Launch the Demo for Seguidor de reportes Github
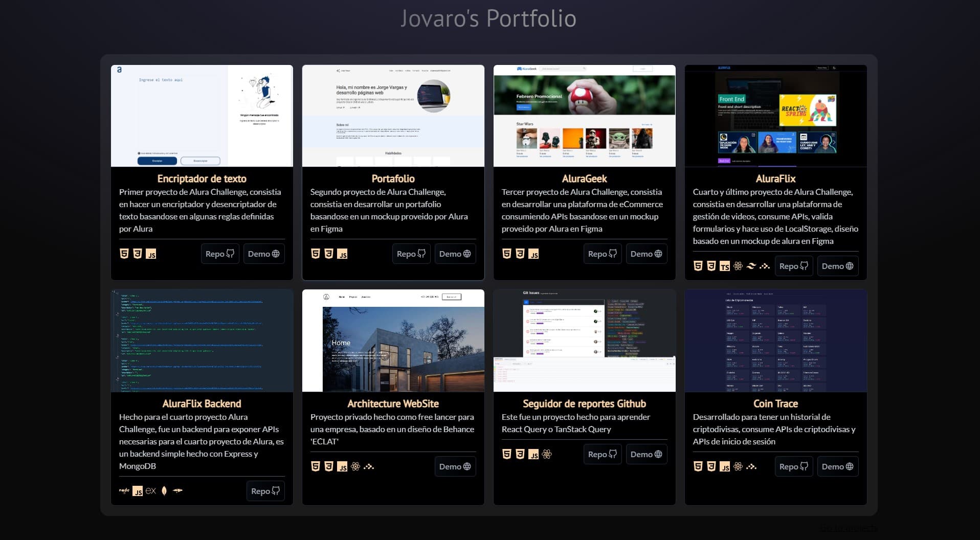The image size is (980, 540). (647, 454)
